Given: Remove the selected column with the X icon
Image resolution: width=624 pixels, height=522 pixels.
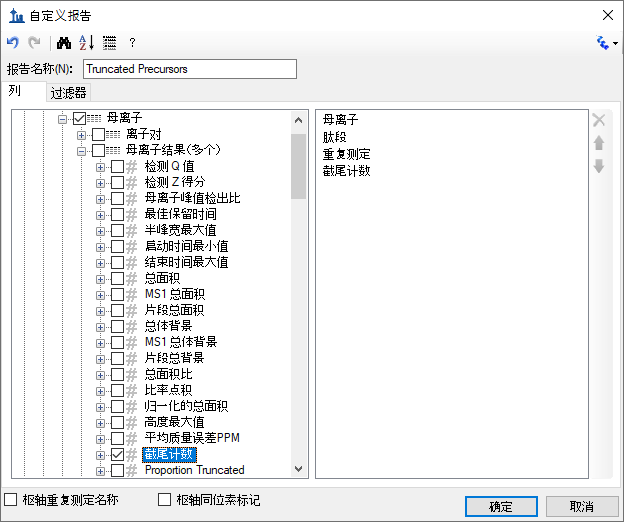Looking at the screenshot, I should click(x=599, y=120).
